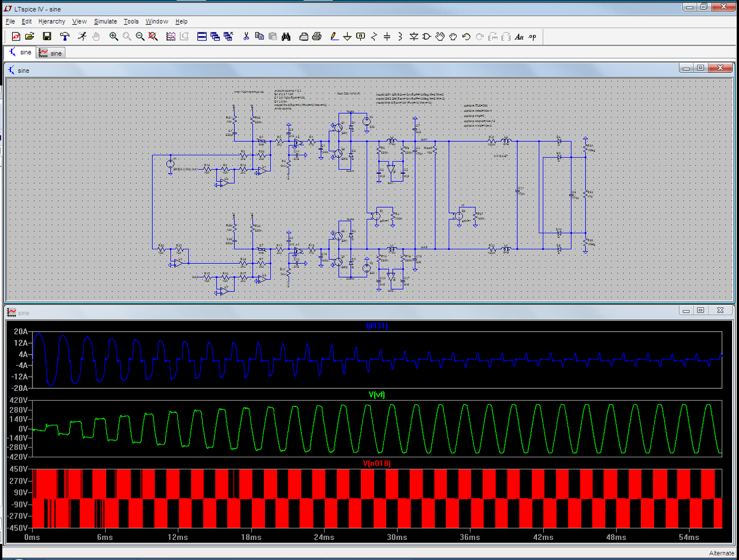This screenshot has width=739, height=560.
Task: Click the Undo arrow icon
Action: point(466,36)
